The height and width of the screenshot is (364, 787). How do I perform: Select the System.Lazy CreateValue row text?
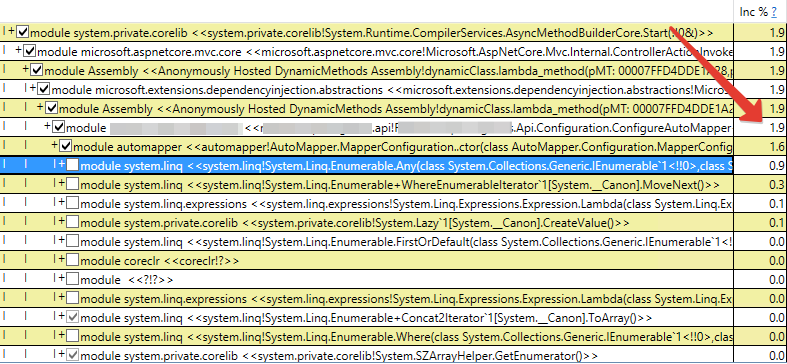point(354,223)
